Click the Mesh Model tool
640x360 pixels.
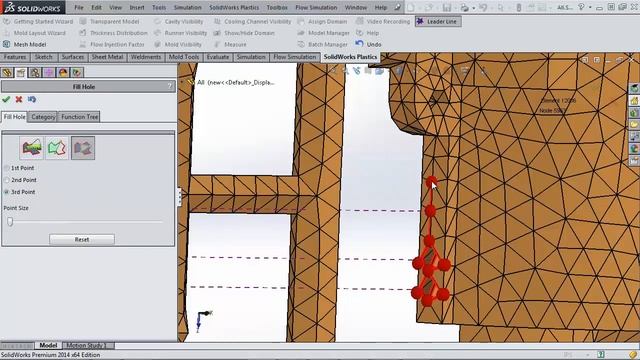tap(24, 44)
